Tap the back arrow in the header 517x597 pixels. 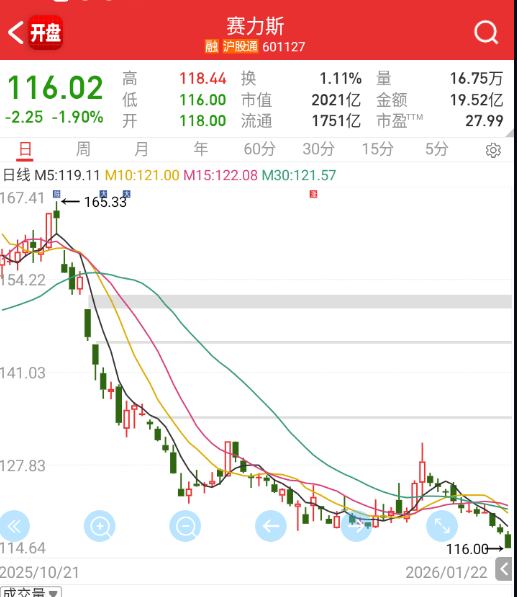click(16, 33)
